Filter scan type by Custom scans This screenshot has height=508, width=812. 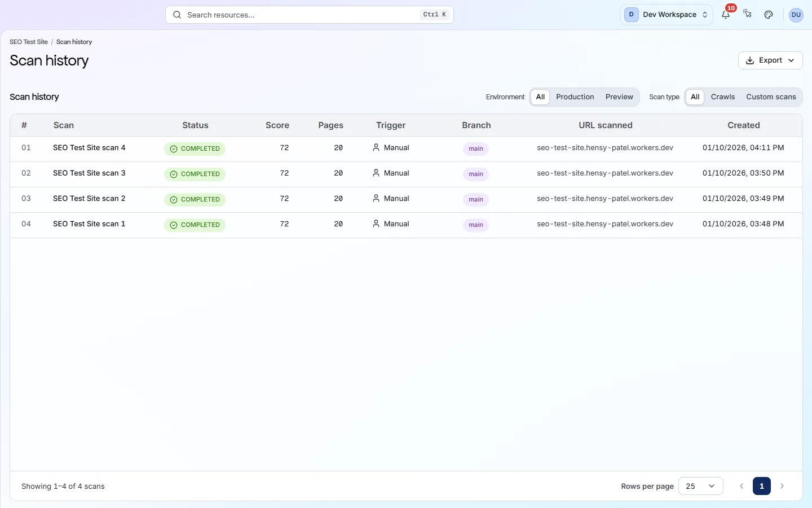tap(771, 97)
